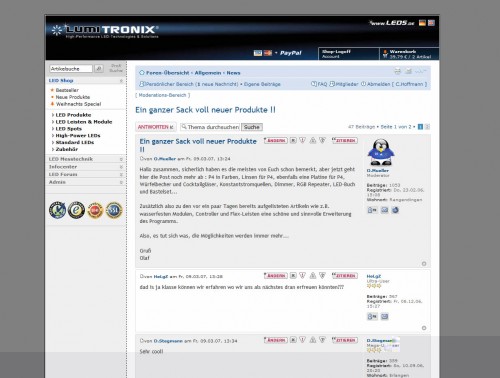Click the ANTWORTEN reply button
Viewport: 500px width, 378px height.
coord(155,127)
